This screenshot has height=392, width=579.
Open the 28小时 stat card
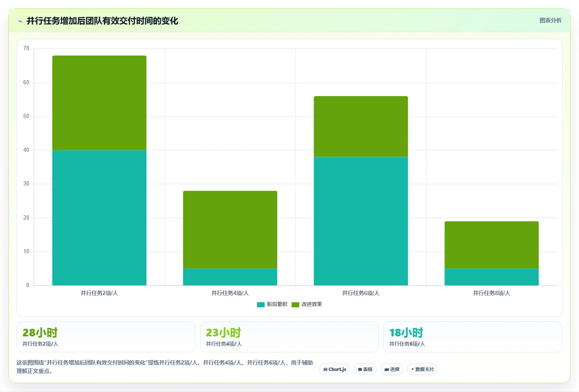pyautogui.click(x=106, y=337)
